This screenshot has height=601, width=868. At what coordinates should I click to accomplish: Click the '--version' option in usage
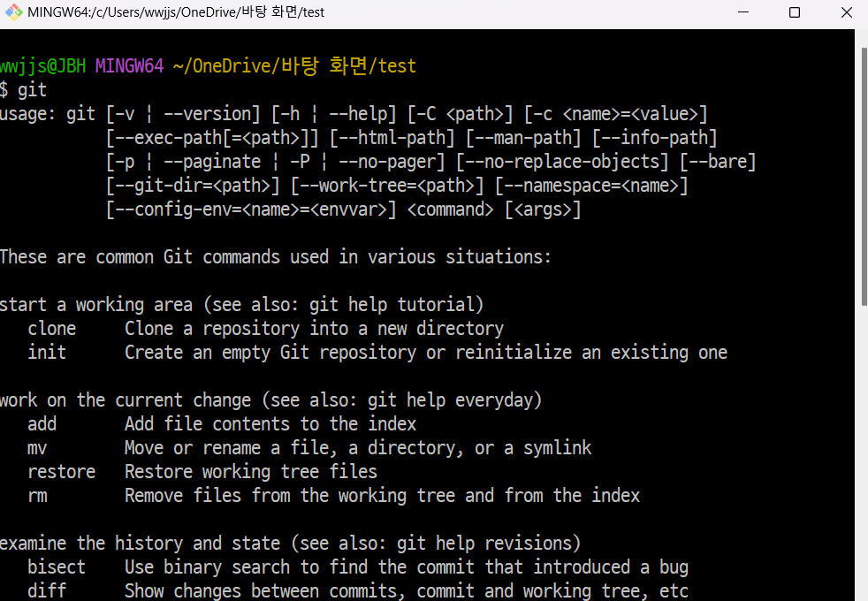[208, 113]
